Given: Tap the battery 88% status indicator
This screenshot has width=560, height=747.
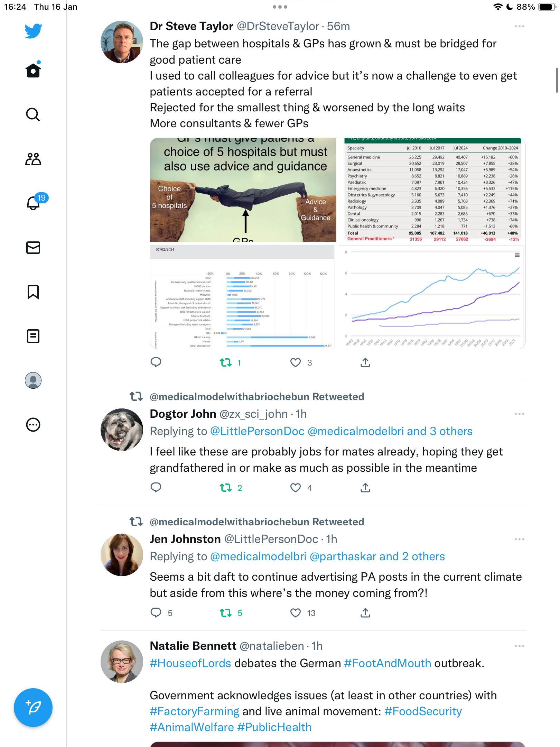Looking at the screenshot, I should coord(536,7).
